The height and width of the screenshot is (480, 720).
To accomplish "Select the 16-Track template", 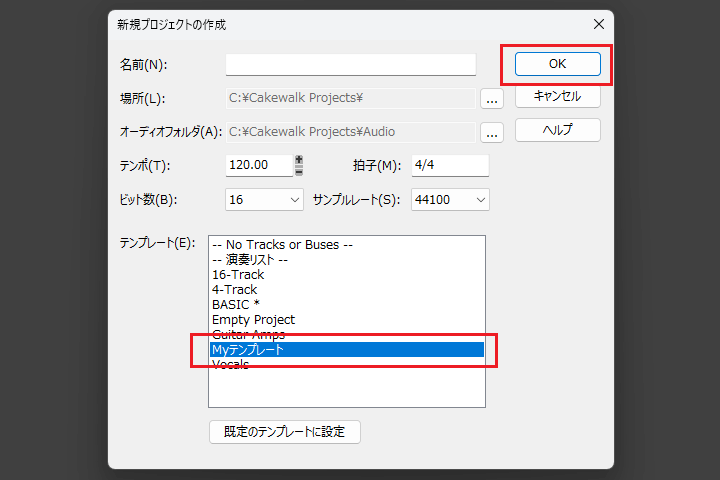I will (x=238, y=274).
